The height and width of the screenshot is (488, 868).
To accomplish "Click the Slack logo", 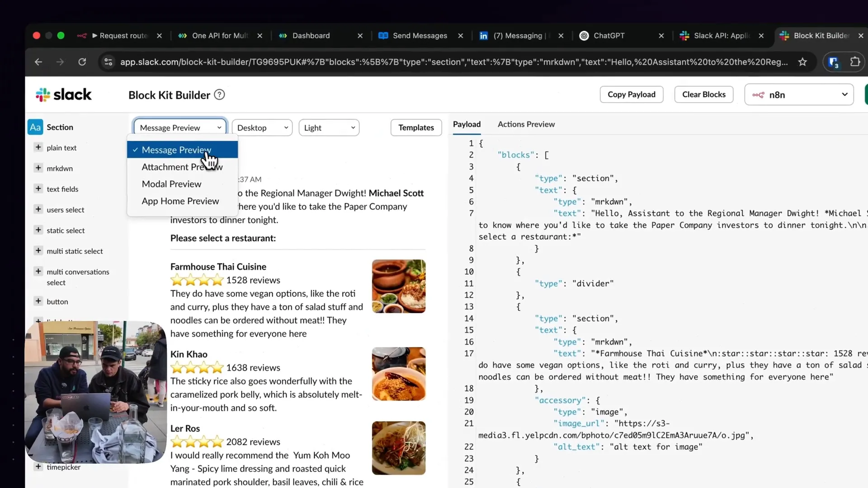I will [x=64, y=94].
